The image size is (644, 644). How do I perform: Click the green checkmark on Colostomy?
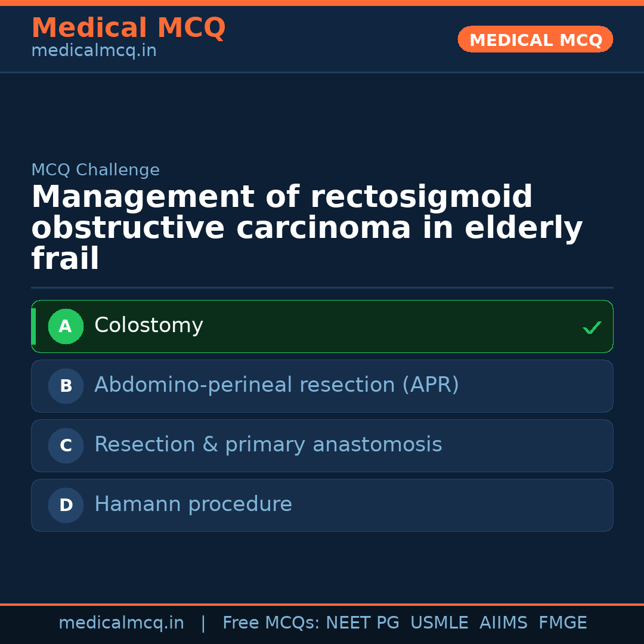[592, 327]
